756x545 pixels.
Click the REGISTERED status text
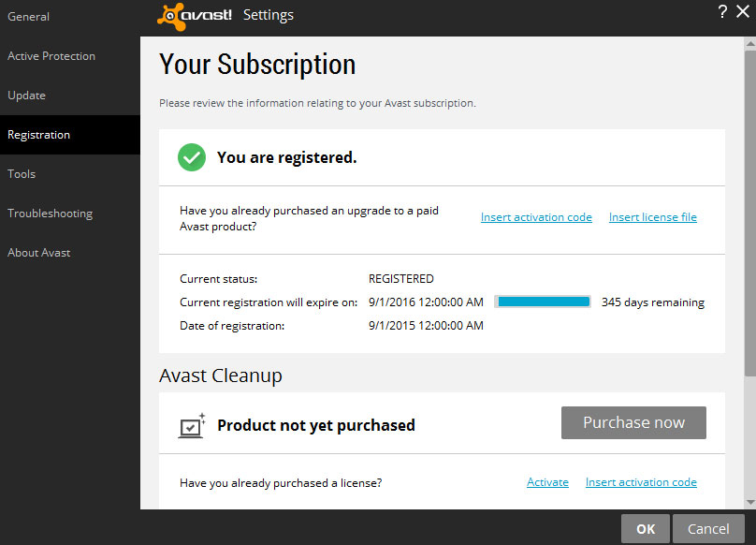click(401, 279)
